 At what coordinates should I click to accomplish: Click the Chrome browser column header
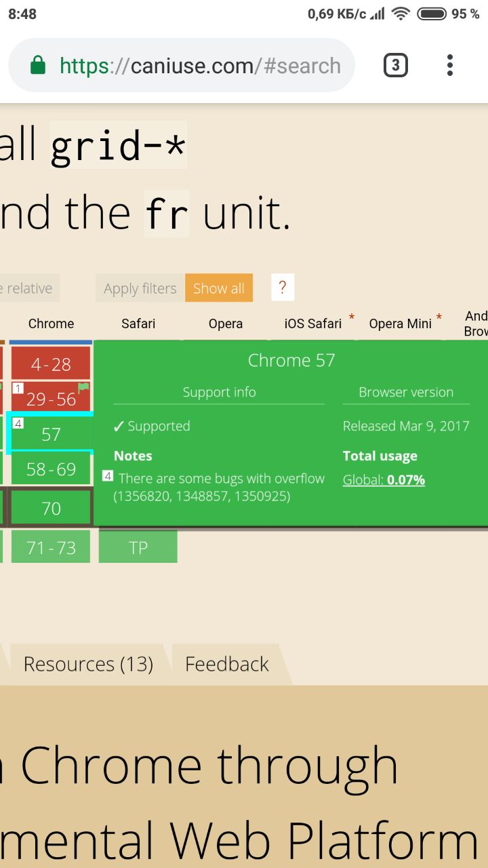(51, 323)
